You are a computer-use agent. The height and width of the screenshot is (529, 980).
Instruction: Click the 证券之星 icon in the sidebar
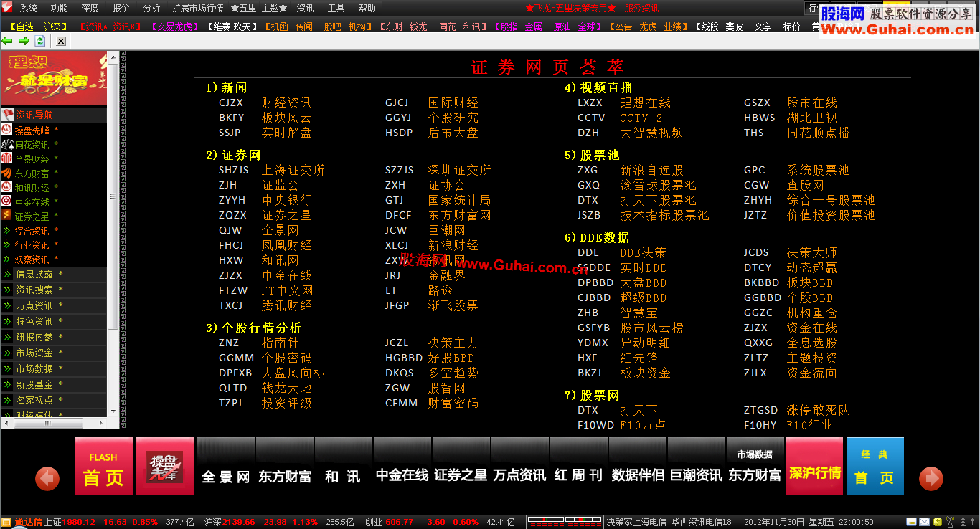6,216
